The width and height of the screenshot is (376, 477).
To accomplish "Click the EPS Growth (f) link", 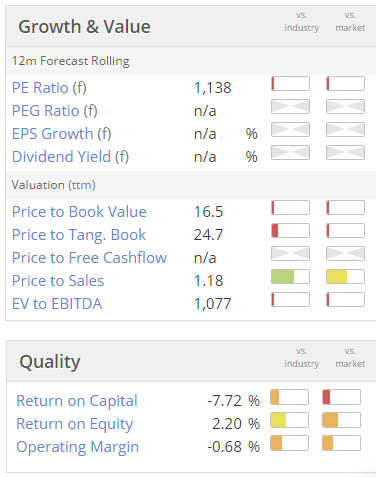I will (x=62, y=134).
